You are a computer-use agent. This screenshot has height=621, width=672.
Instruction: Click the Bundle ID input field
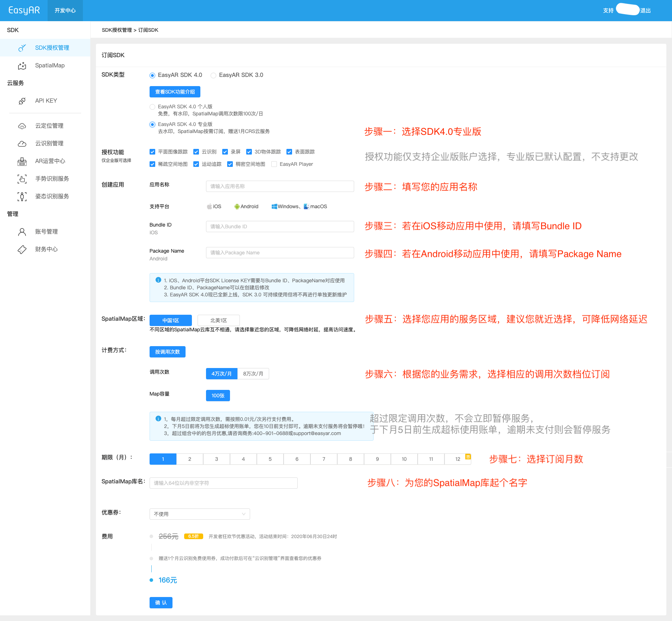click(280, 227)
